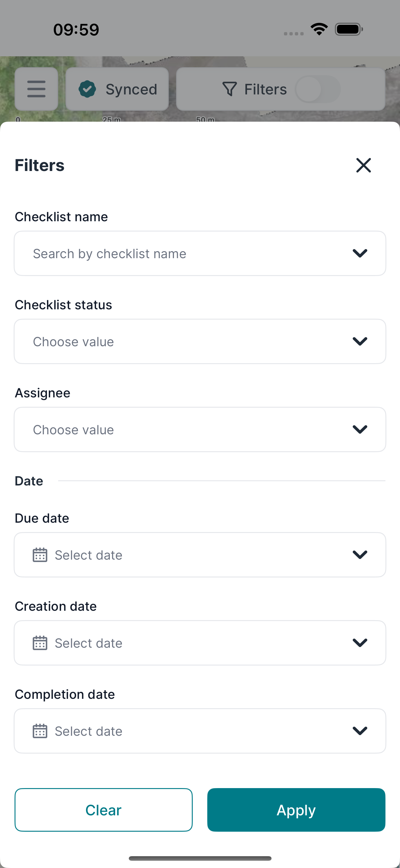400x868 pixels.
Task: Focus the Search by checklist name field
Action: (x=200, y=253)
